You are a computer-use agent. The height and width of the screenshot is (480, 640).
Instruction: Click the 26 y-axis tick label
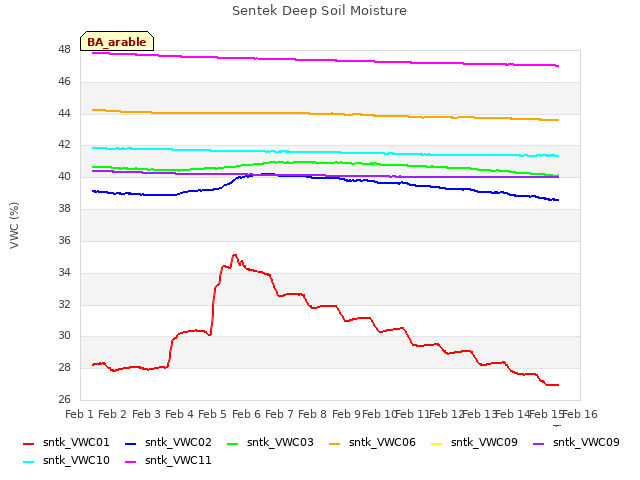coord(64,399)
